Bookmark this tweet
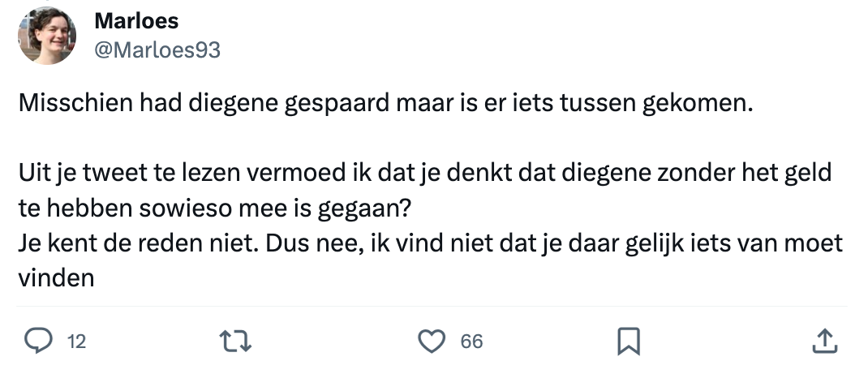Viewport: 868px width, 374px height. [x=628, y=342]
